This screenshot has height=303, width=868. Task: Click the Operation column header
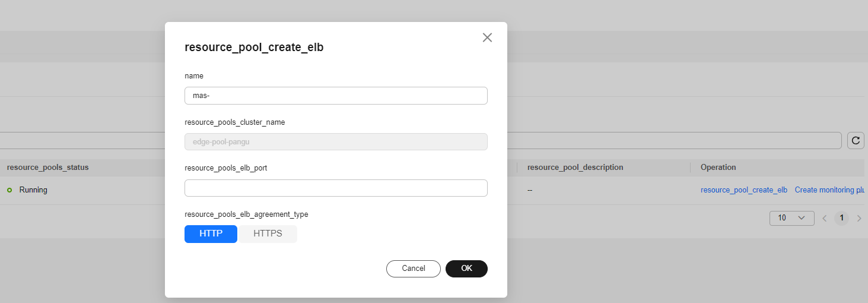(x=718, y=168)
